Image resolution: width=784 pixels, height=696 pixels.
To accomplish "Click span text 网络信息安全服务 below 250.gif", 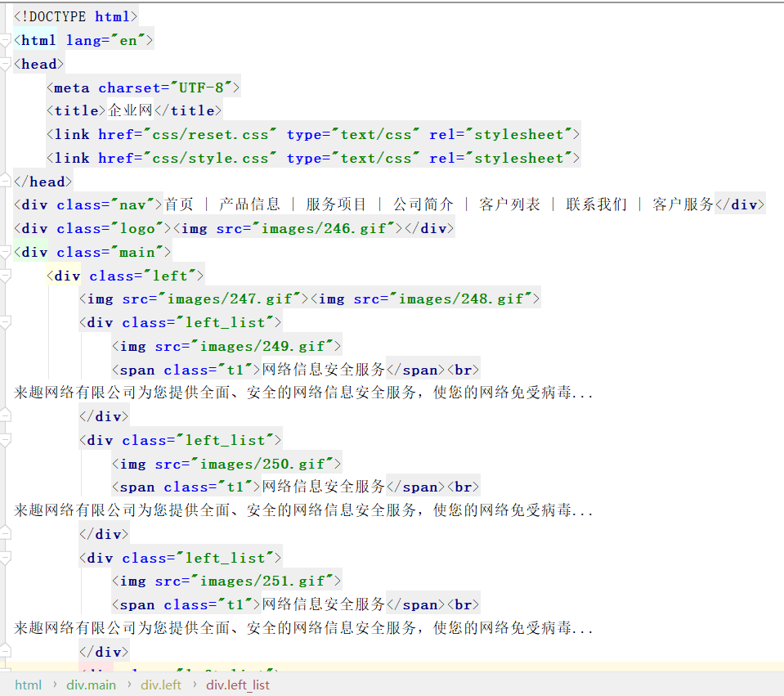I will 324,487.
